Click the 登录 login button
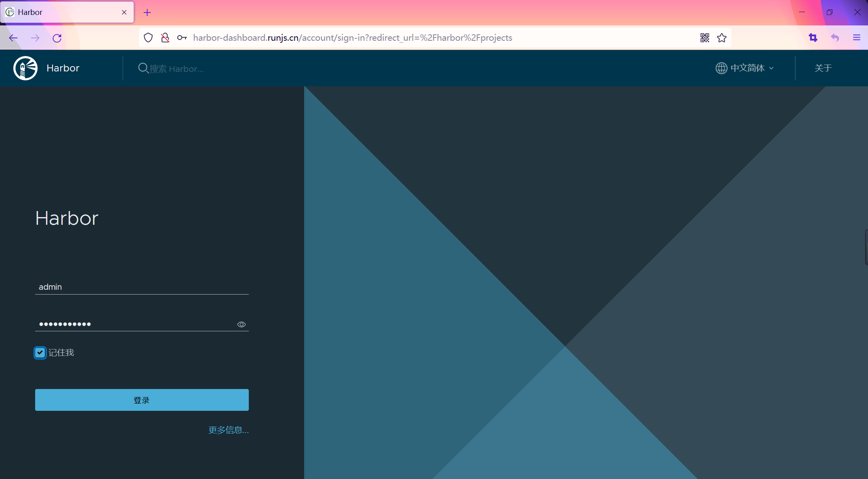This screenshot has width=868, height=479. coord(142,400)
